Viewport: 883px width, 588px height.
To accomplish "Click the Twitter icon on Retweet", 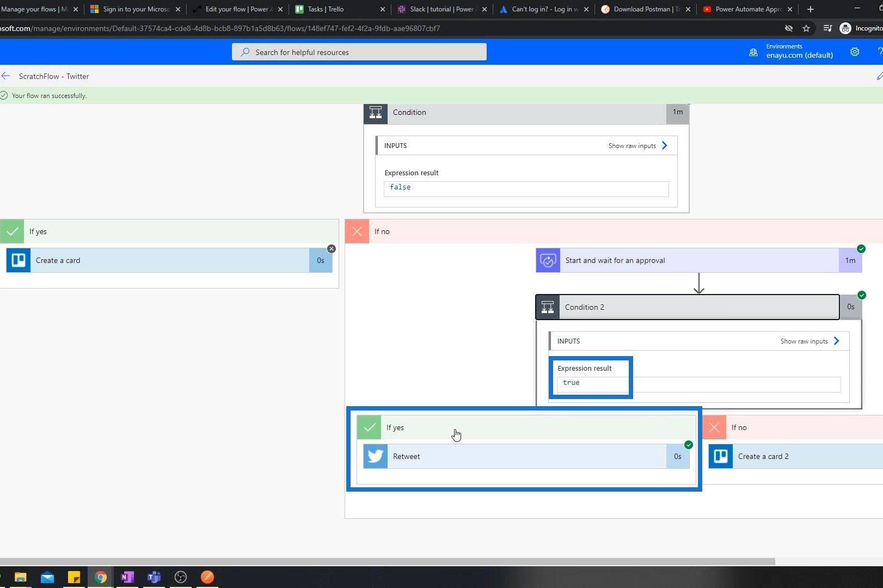I will tap(376, 456).
